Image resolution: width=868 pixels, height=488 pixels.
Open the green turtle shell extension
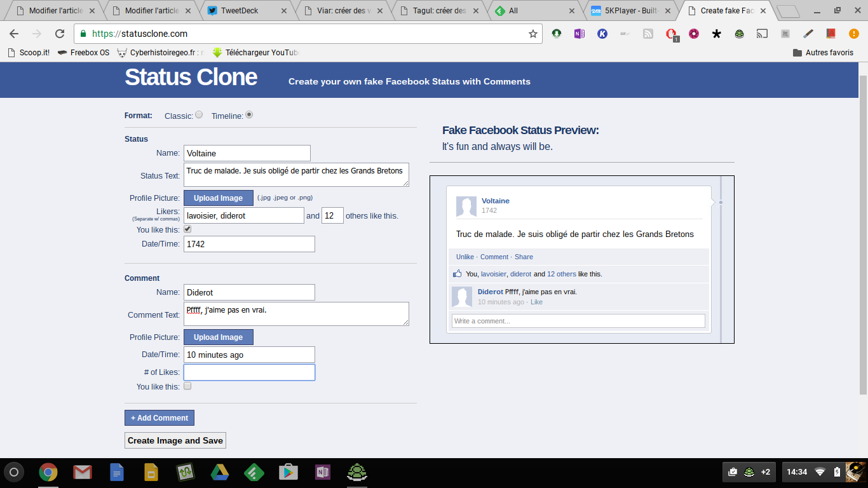coord(740,34)
